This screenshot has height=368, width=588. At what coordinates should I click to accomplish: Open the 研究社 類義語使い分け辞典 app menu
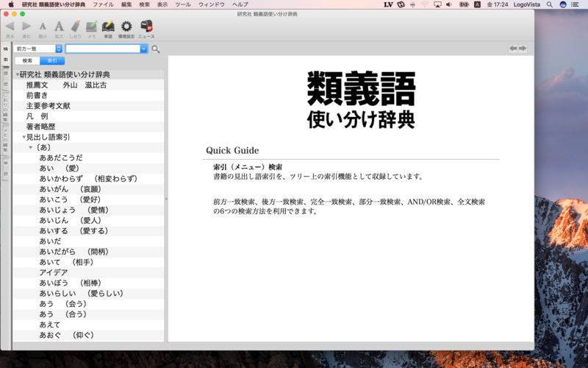coord(53,4)
